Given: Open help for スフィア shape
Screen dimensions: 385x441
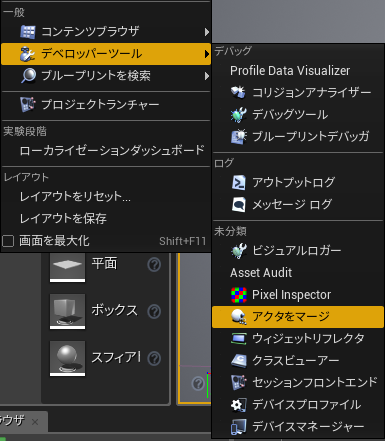Looking at the screenshot, I should [154, 359].
